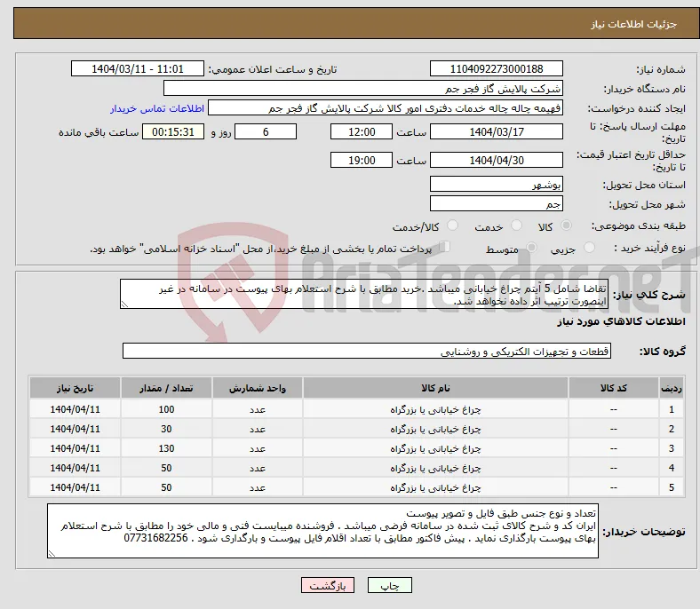Click need date 1404/04/11 in row 2

coord(75,429)
